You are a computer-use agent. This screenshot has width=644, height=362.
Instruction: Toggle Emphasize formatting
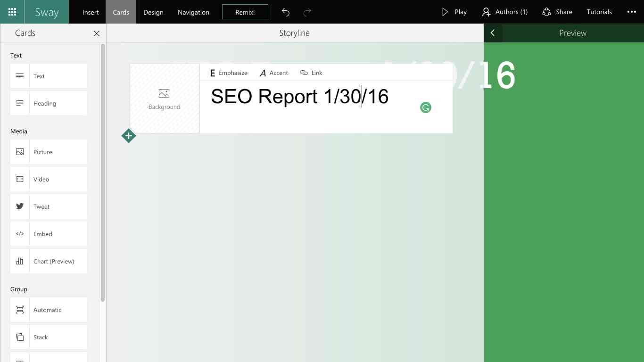pyautogui.click(x=229, y=73)
